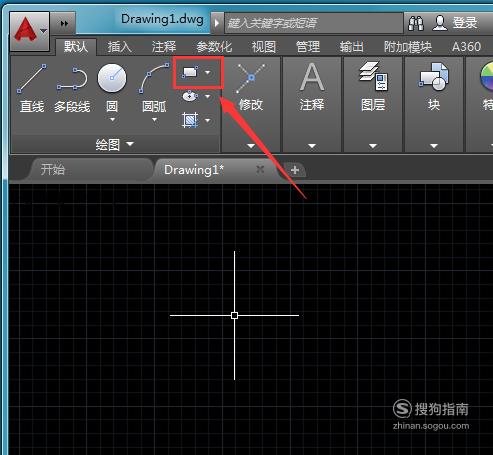Screen dimensions: 493x455
Task: Open the AutoCAD application menu button
Action: [30, 31]
